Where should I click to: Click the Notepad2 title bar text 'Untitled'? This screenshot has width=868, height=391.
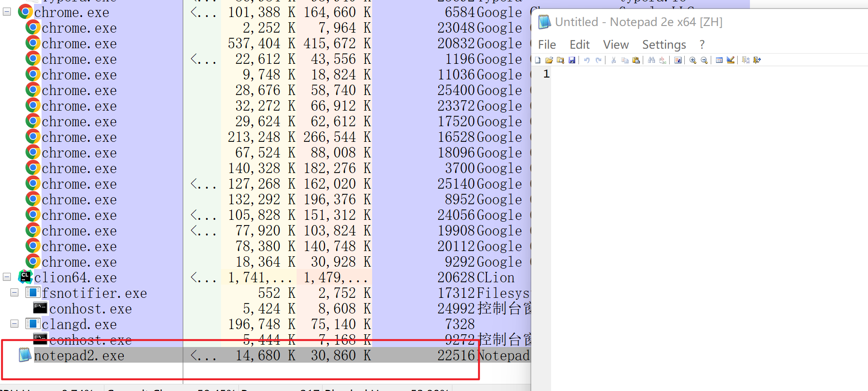tap(577, 22)
